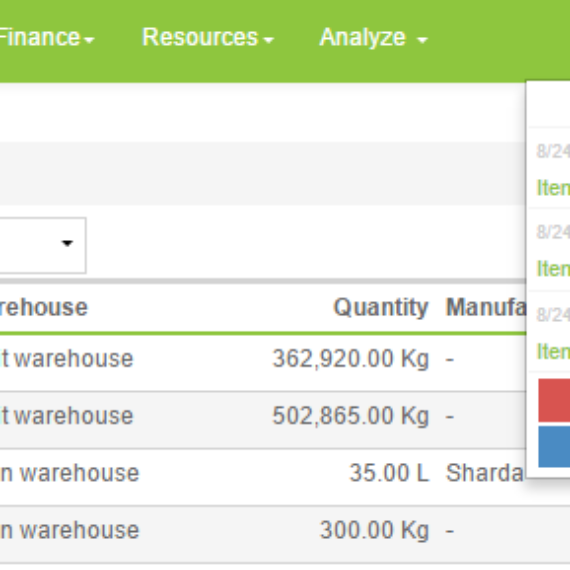Click the first warehouse cell in table
The width and height of the screenshot is (570, 570).
[67, 359]
